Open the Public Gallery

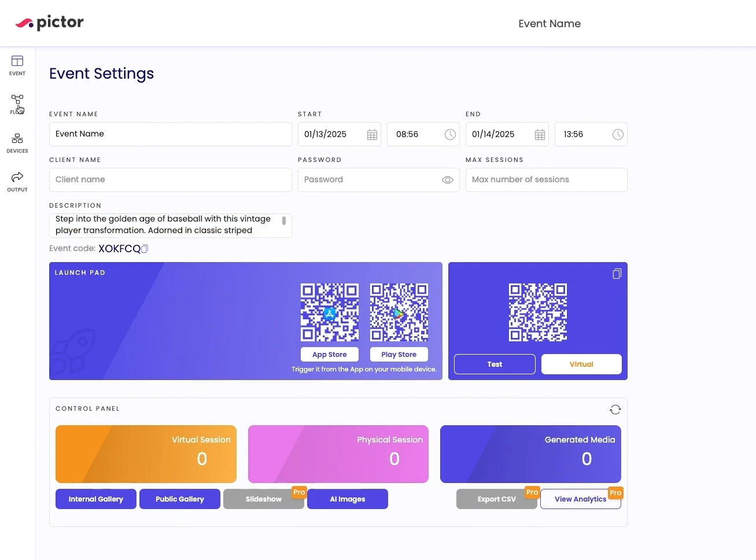(180, 499)
